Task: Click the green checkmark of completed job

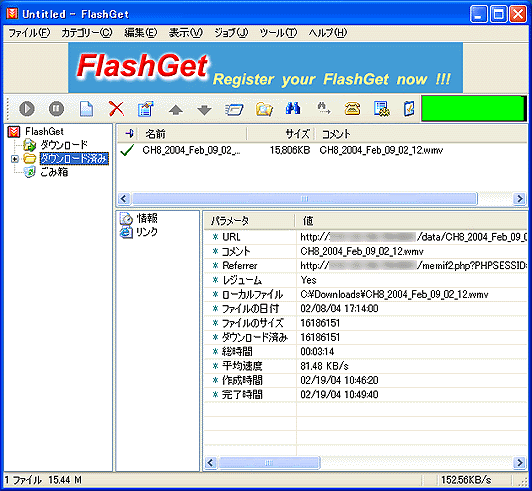Action: (127, 150)
